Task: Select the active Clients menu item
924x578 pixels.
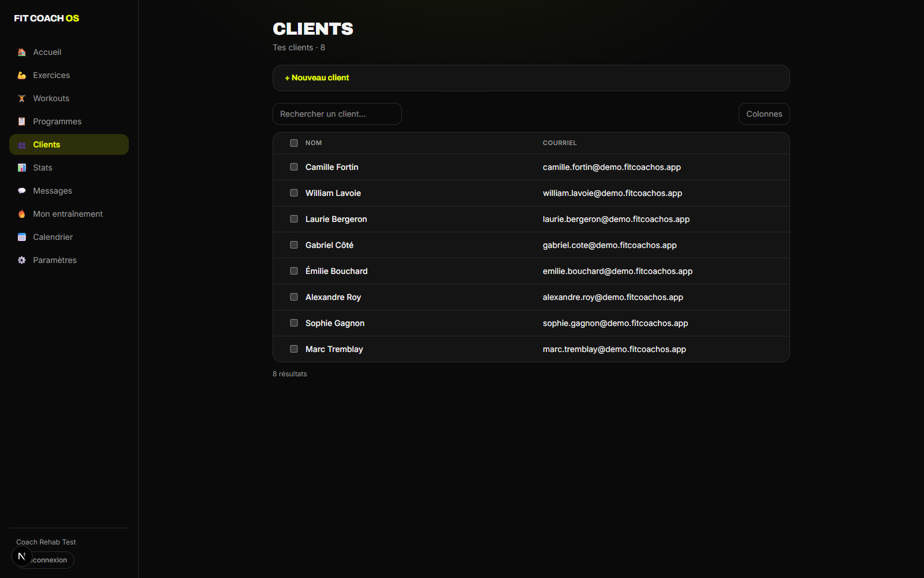Action: tap(69, 144)
